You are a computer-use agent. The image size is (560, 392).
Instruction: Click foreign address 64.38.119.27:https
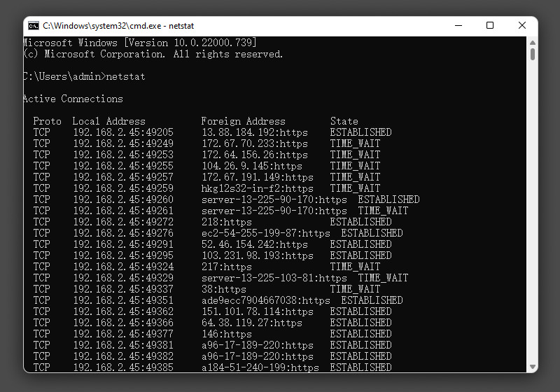click(x=252, y=323)
